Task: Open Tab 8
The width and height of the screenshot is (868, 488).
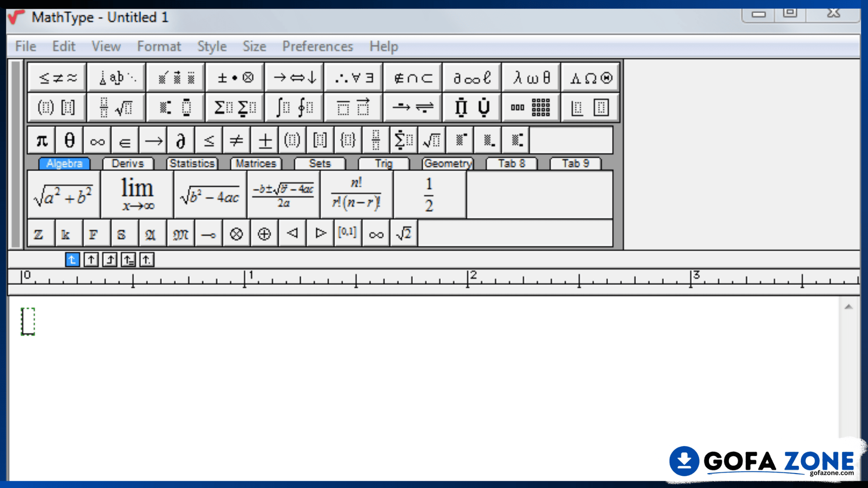Action: pyautogui.click(x=512, y=164)
